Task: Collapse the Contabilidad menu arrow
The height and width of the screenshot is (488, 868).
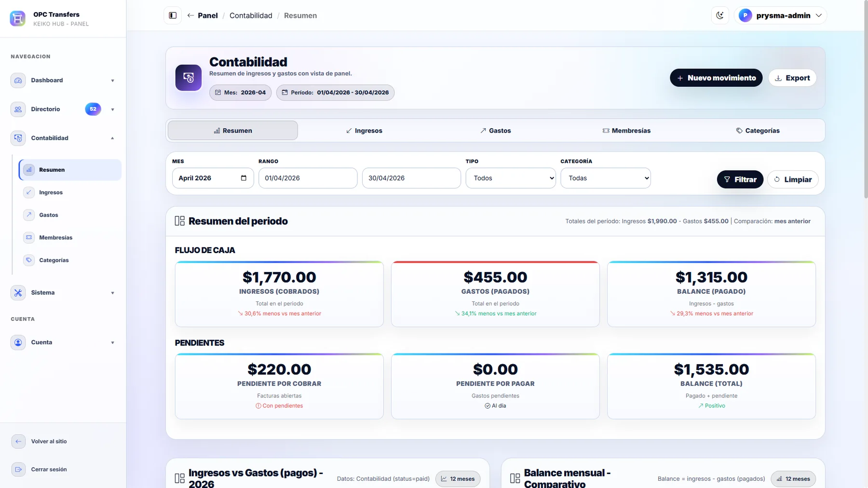Action: (112, 138)
